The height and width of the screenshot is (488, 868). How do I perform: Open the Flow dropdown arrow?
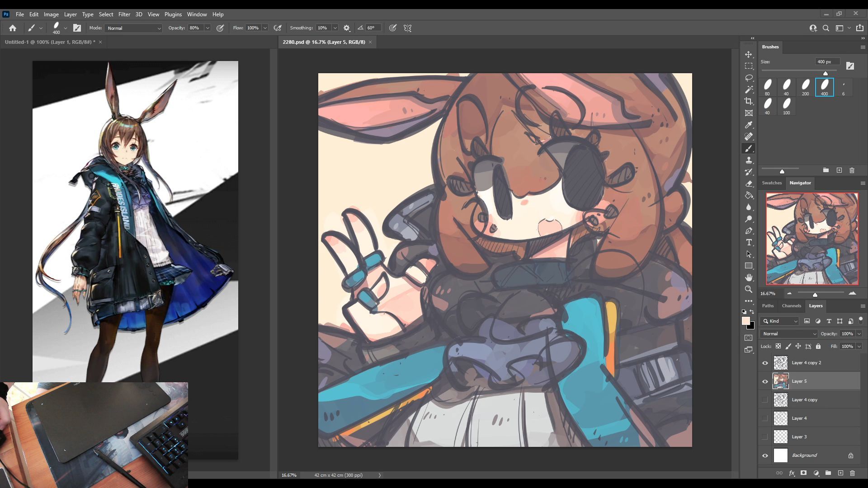tap(265, 28)
